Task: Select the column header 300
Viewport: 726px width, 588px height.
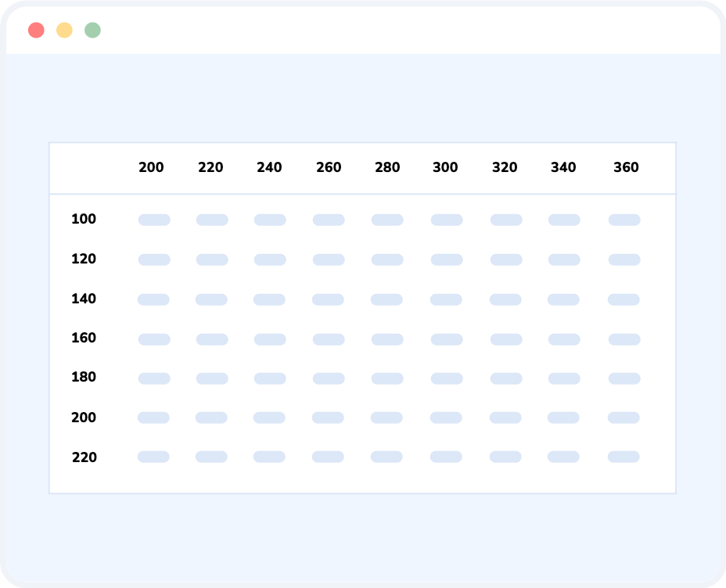Action: coord(445,167)
